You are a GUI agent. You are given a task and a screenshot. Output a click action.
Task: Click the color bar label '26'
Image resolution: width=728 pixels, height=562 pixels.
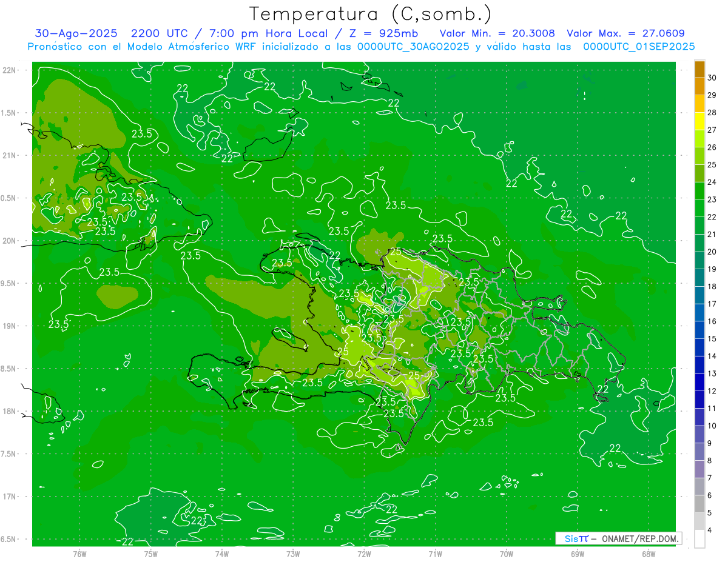pos(712,147)
